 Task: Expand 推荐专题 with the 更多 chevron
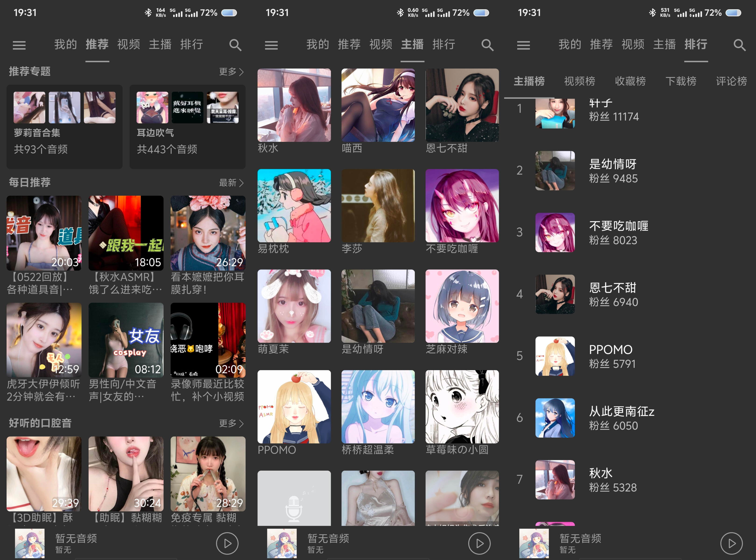(232, 72)
